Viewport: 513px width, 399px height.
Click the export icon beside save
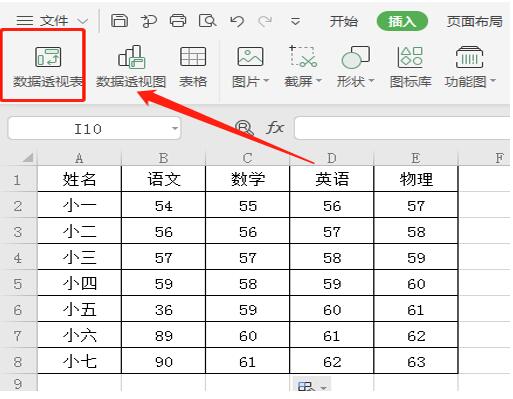[149, 21]
